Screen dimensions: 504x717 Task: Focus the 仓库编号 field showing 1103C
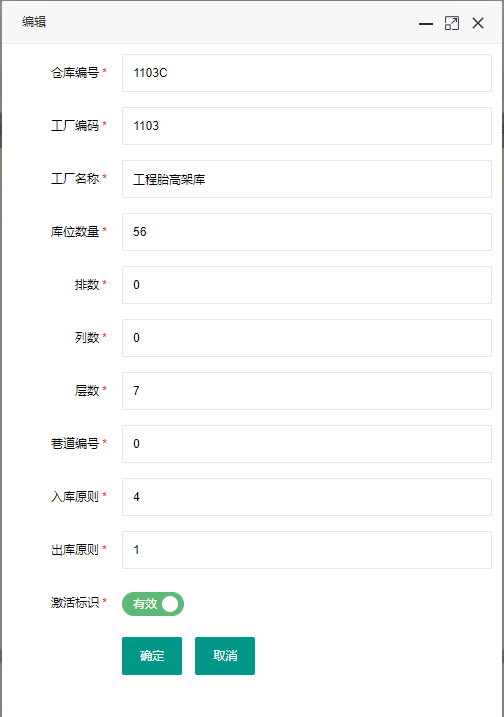pos(307,73)
